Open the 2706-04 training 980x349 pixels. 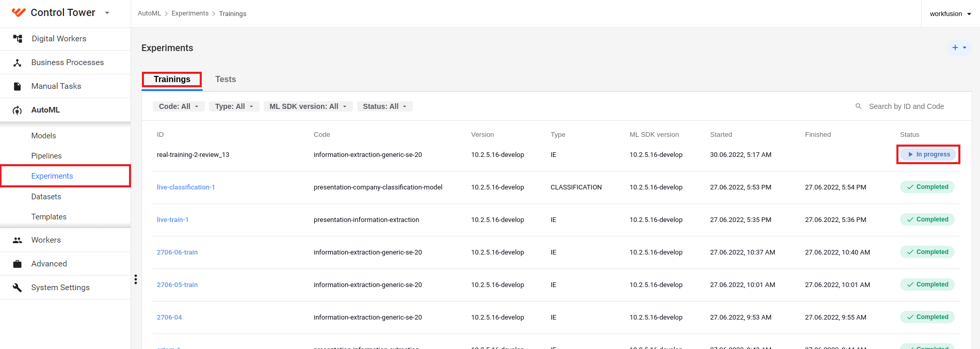pyautogui.click(x=169, y=318)
